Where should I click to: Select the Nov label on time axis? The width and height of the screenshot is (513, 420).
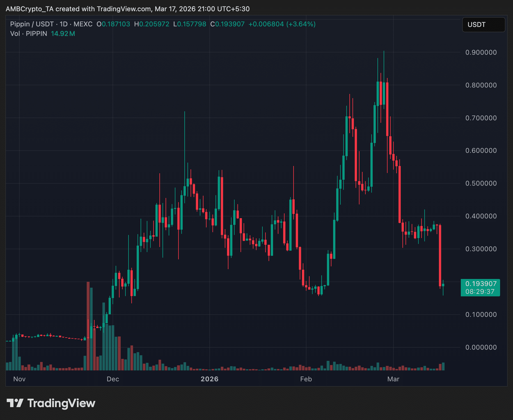click(x=19, y=379)
